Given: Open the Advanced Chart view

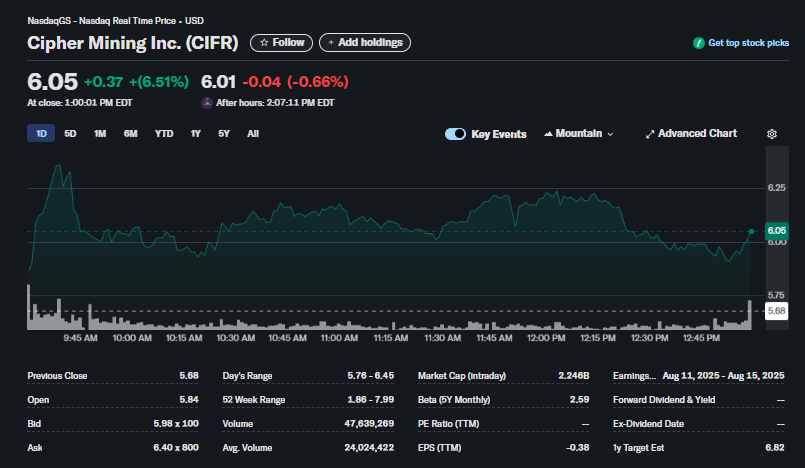Looking at the screenshot, I should [691, 133].
